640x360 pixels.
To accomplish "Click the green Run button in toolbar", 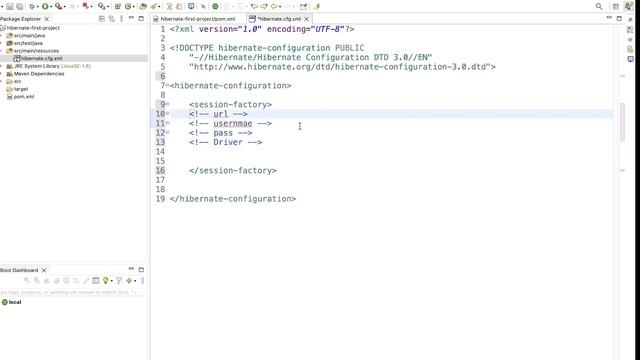I will 45,7.
